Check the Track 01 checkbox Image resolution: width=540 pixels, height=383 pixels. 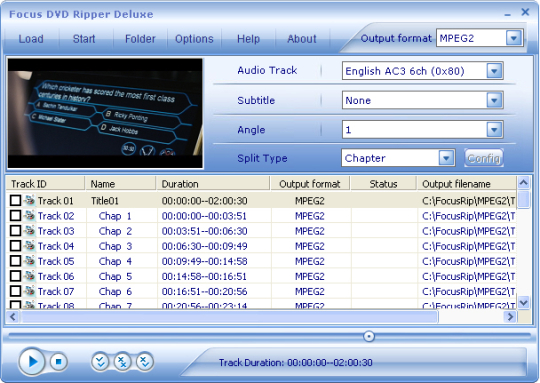[x=15, y=200]
